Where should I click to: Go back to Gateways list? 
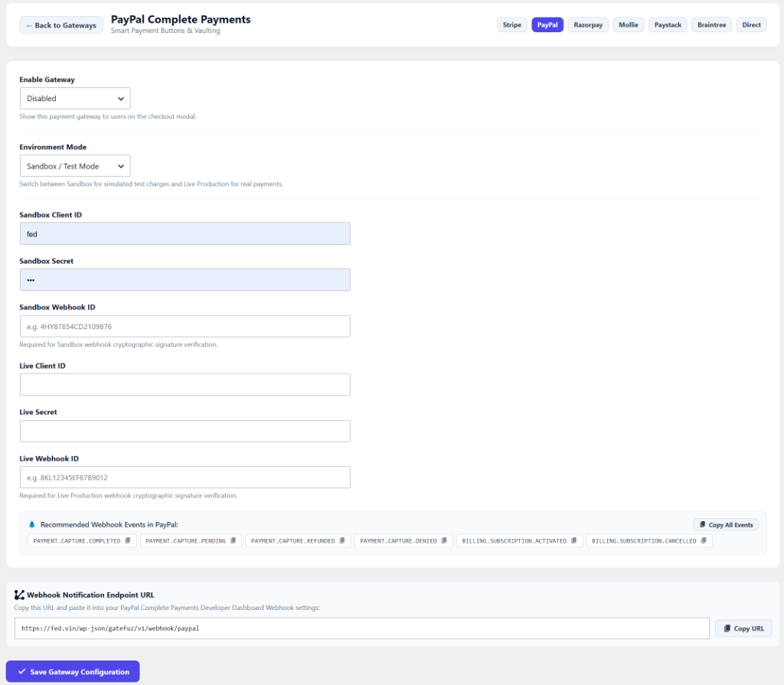[x=61, y=25]
